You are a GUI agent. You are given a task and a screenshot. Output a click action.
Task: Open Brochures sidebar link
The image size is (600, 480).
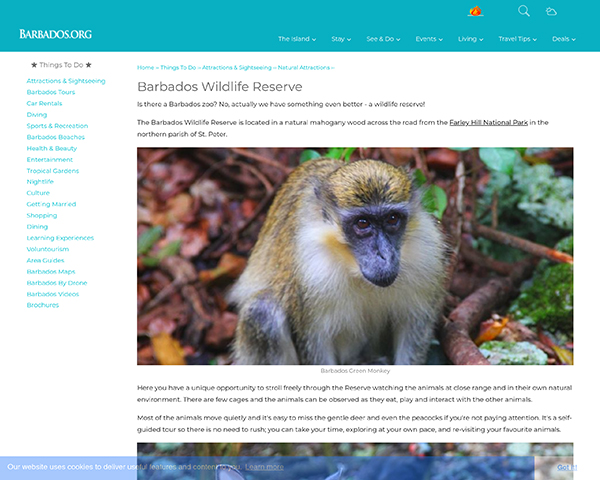click(x=43, y=305)
